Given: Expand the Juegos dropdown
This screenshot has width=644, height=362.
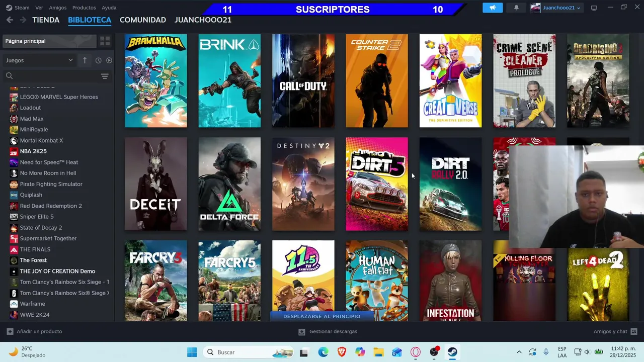Looking at the screenshot, I should click(39, 60).
